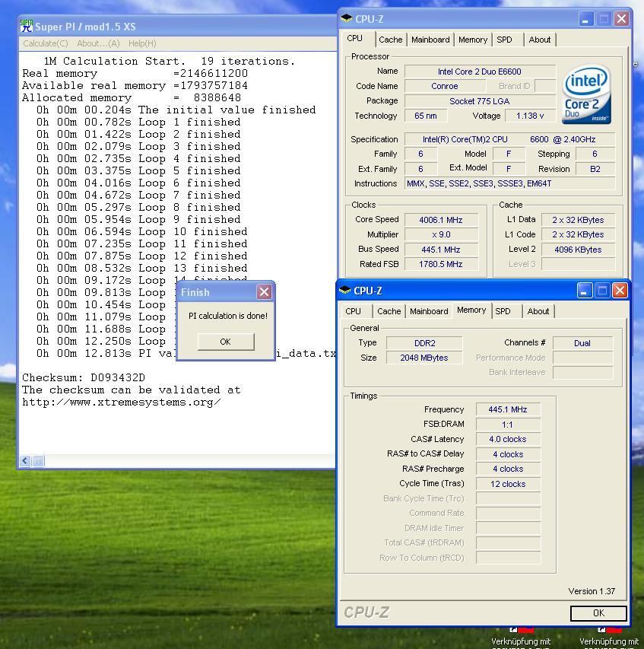Image resolution: width=644 pixels, height=649 pixels.
Task: Click the '4.0 clocks' CAS# Latency value
Action: pos(508,439)
